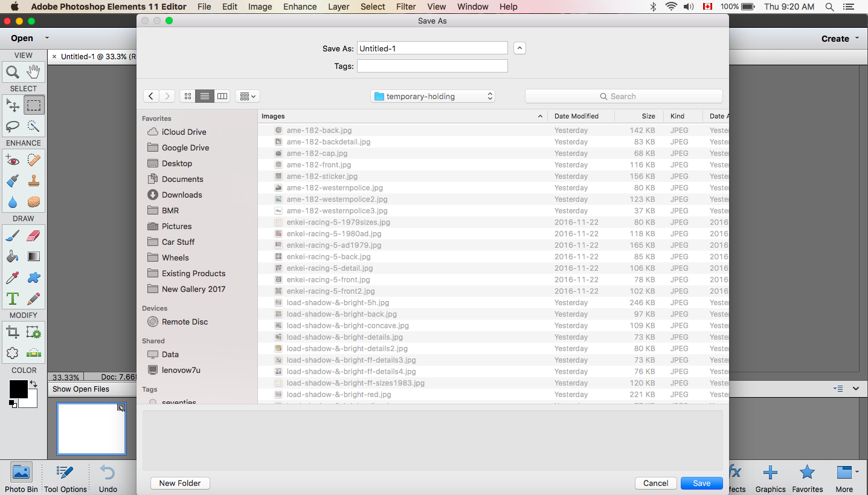Select the Spot Healing Brush tool
Viewport: 868px width, 495px height.
[34, 160]
